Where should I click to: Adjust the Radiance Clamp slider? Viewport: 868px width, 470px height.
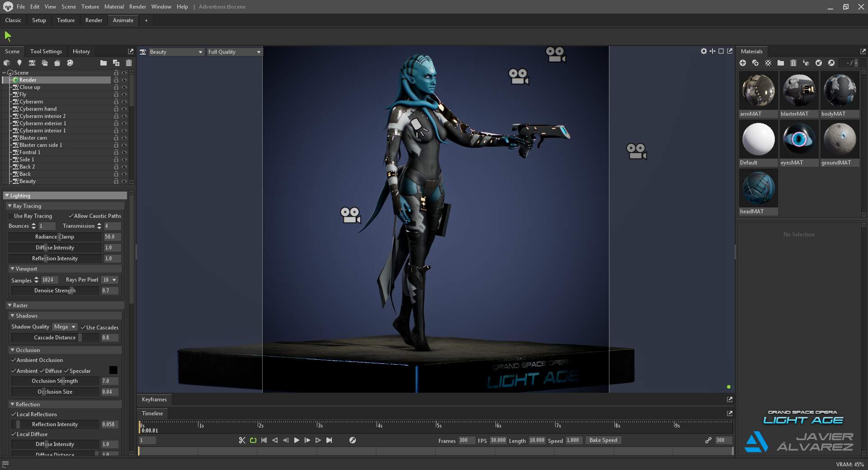pyautogui.click(x=55, y=237)
